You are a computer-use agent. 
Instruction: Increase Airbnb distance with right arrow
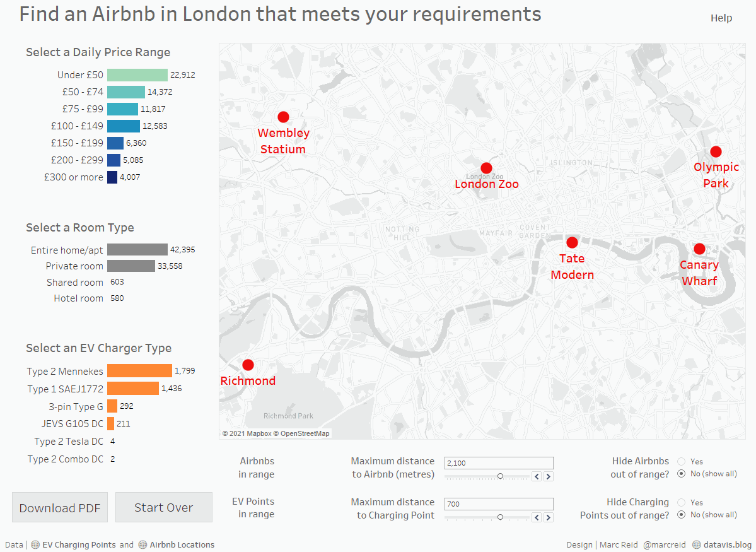pos(549,477)
